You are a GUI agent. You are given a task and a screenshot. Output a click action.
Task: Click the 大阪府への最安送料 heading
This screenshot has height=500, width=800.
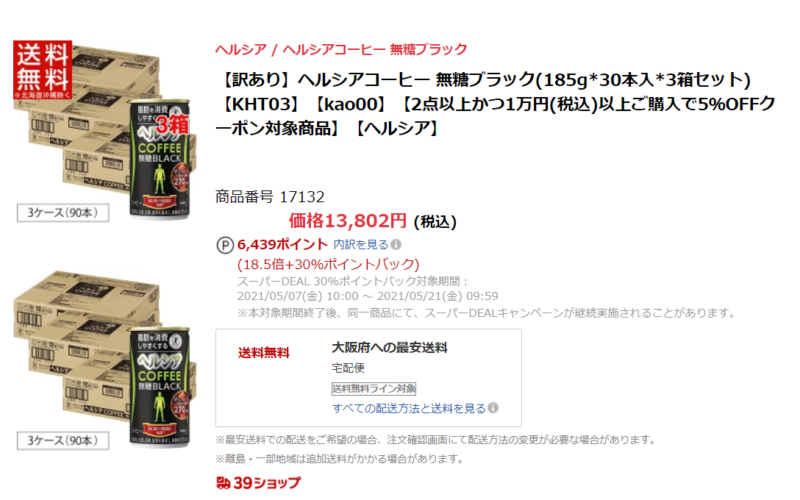point(390,348)
